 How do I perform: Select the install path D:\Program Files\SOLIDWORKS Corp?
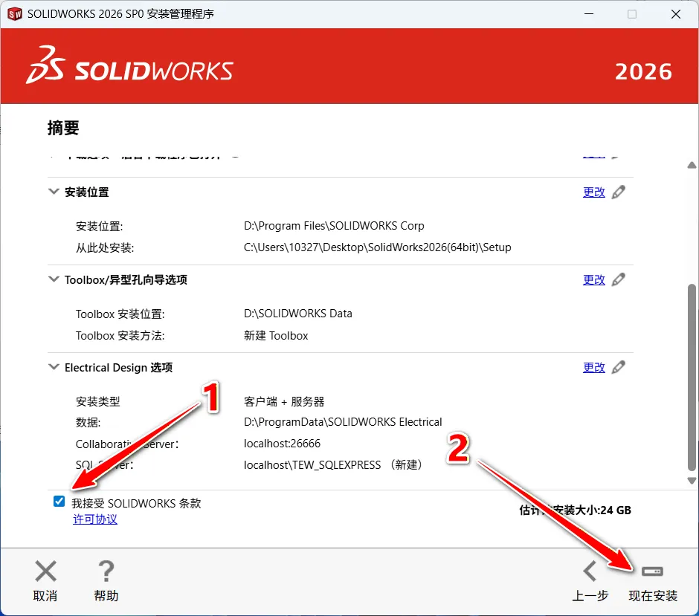(x=334, y=226)
